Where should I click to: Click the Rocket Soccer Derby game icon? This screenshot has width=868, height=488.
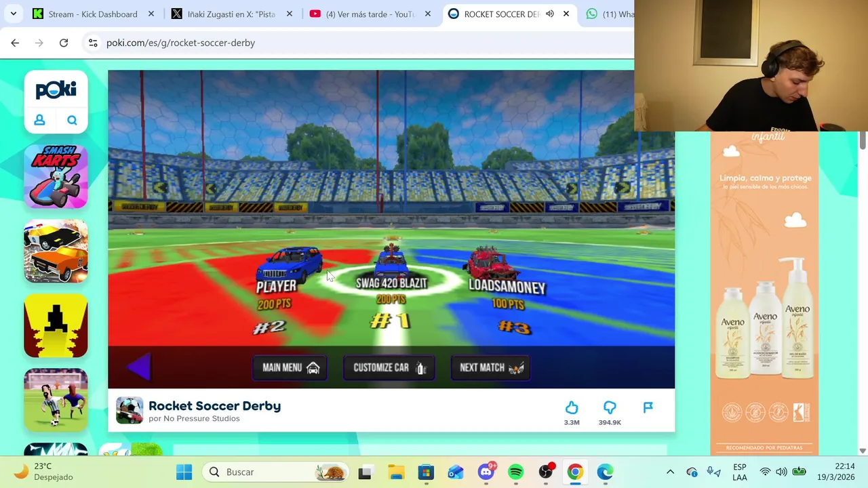tap(130, 411)
